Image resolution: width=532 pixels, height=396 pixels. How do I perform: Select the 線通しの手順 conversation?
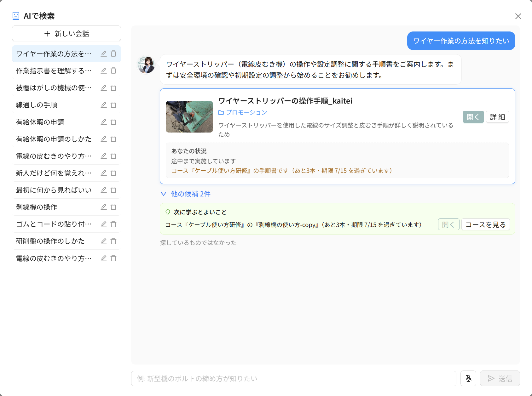tap(66, 105)
